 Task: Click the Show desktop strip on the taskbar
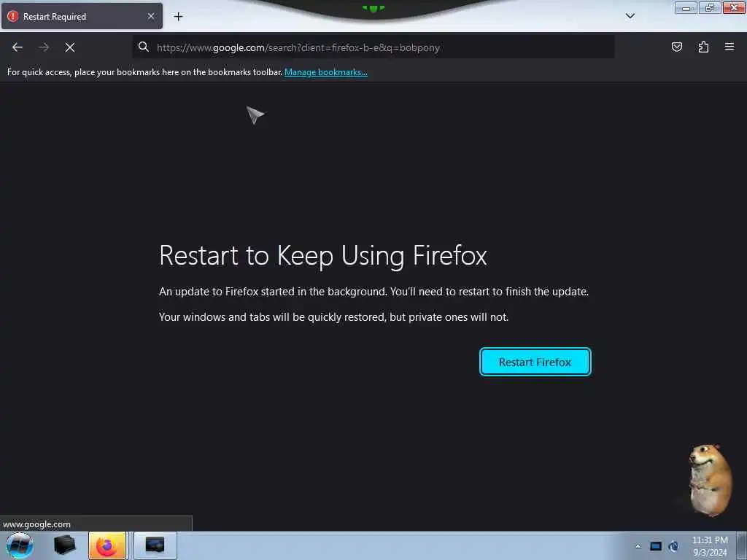pos(742,545)
